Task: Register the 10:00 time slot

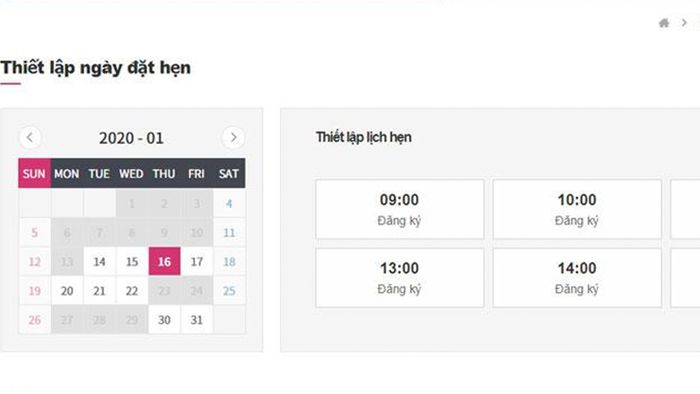Action: click(577, 209)
